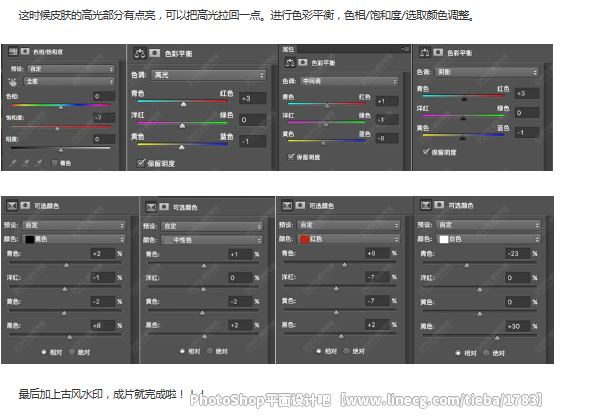The width and height of the screenshot is (598, 419).
Task: Open the 颜色 dropdown showing 红色
Action: [349, 239]
